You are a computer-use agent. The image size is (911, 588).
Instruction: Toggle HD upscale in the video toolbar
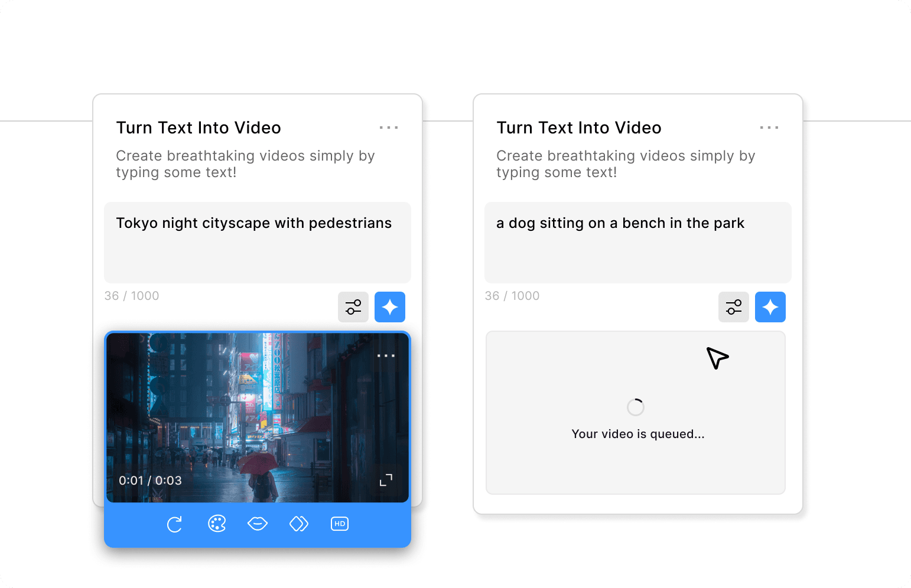[340, 524]
